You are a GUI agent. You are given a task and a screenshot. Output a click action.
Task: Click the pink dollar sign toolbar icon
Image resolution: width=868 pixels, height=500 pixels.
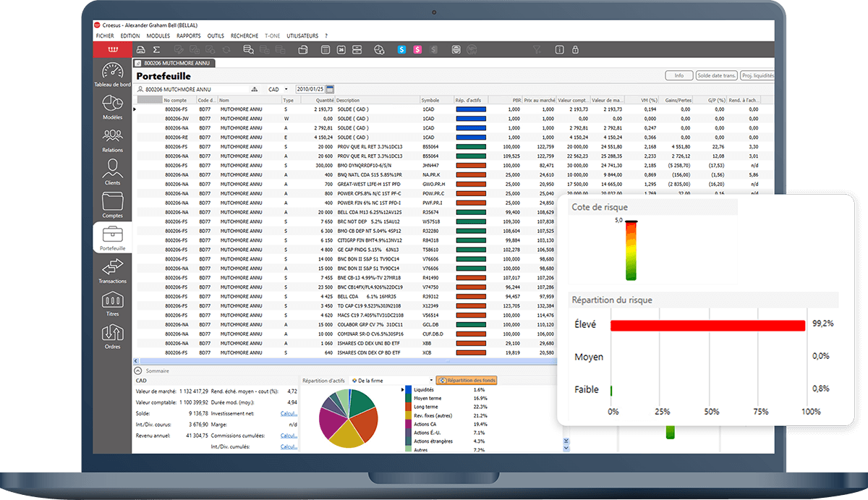(417, 50)
